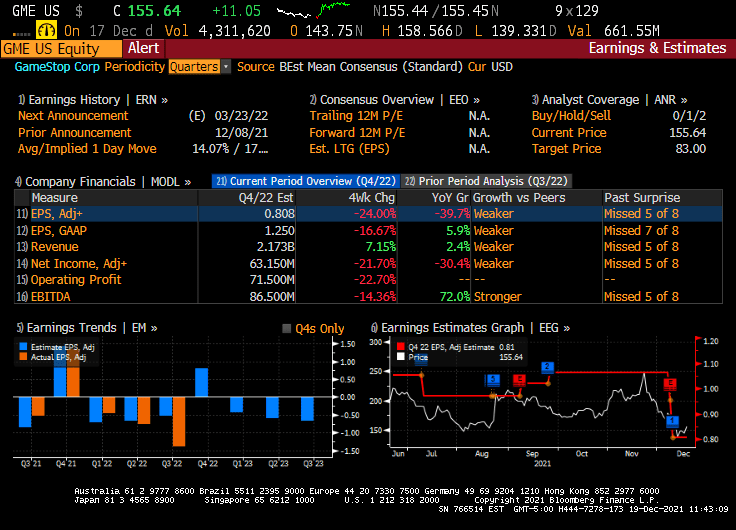This screenshot has width=736, height=530.
Task: Click the red event marker between Aug and Sep
Action: point(519,380)
